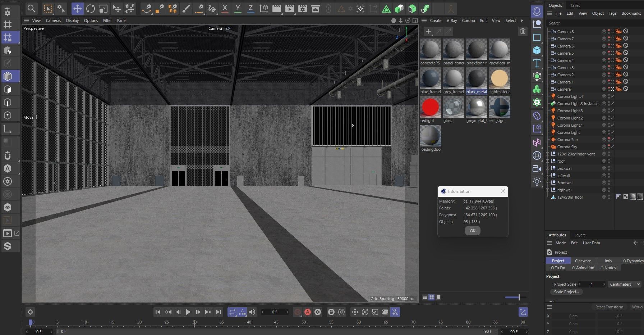Open the Cameras menu in viewport

coord(53,21)
